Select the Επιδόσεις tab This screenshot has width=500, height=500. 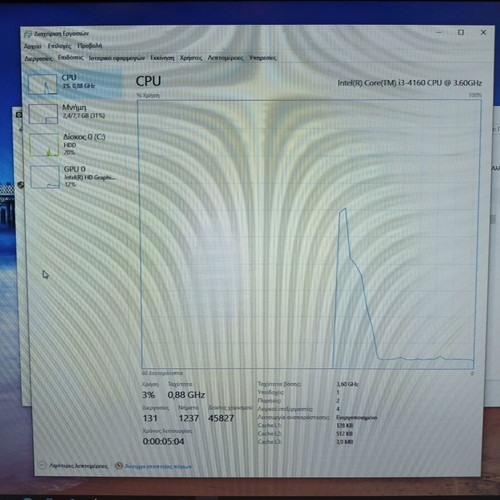click(70, 58)
